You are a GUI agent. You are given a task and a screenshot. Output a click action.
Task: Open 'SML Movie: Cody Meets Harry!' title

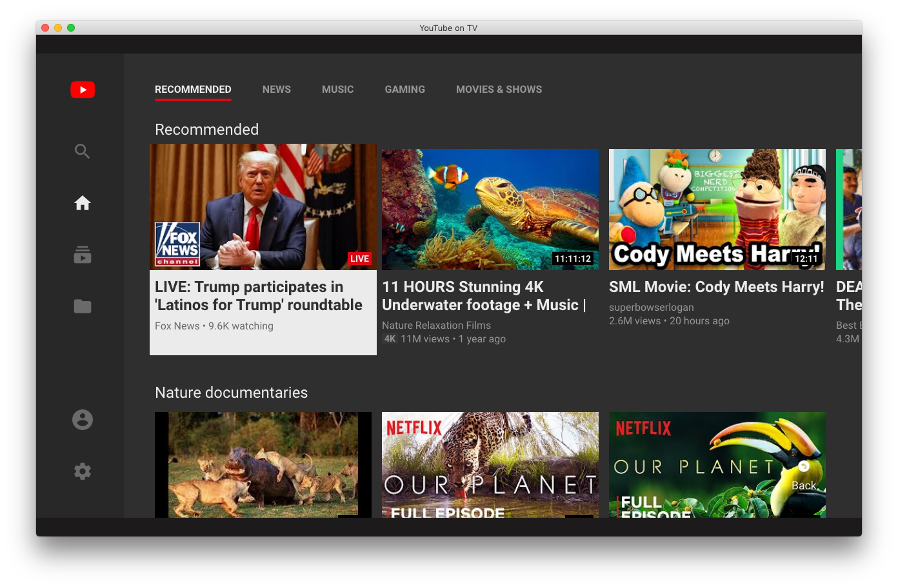717,287
